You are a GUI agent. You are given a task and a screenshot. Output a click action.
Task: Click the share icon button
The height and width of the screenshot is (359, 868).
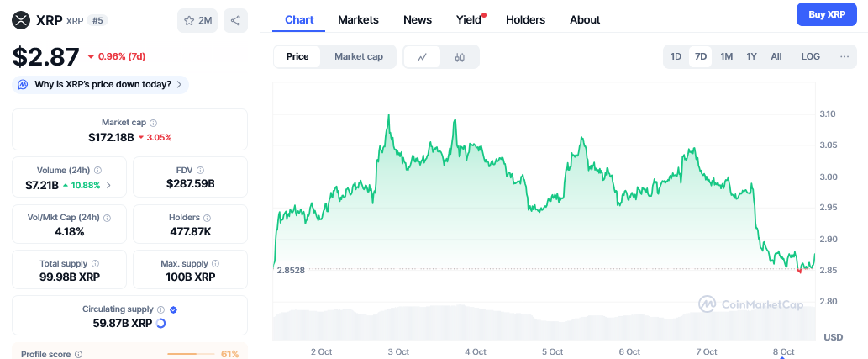(x=235, y=21)
